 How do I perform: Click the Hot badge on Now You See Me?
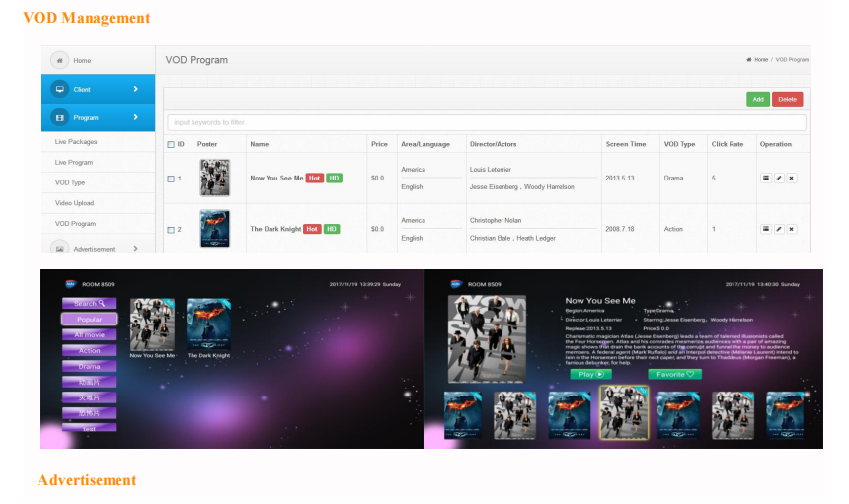tap(315, 178)
